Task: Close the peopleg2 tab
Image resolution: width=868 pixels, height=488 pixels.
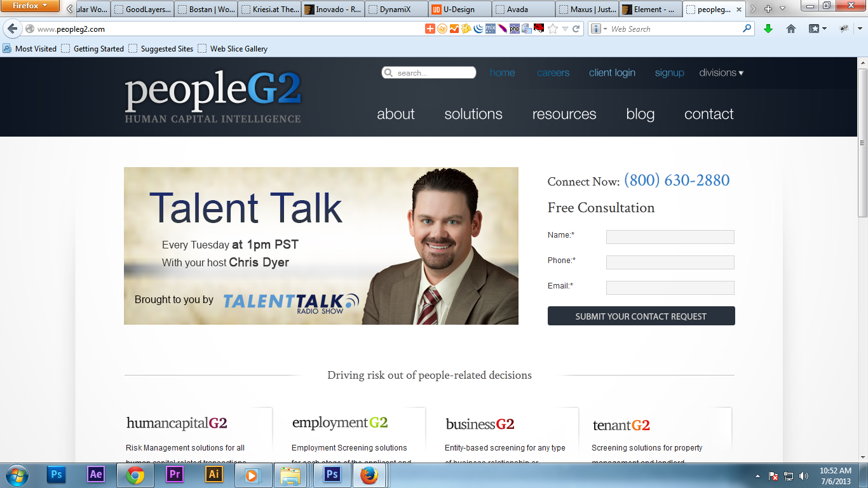Action: click(738, 10)
